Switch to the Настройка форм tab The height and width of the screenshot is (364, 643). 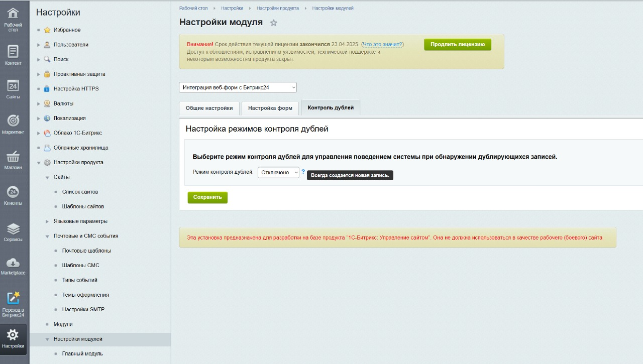pos(270,108)
